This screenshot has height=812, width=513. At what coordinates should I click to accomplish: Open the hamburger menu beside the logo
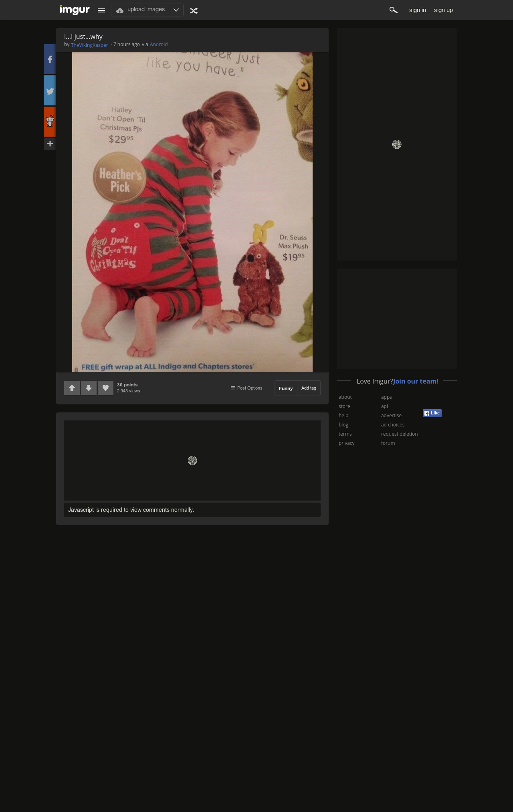click(x=101, y=10)
